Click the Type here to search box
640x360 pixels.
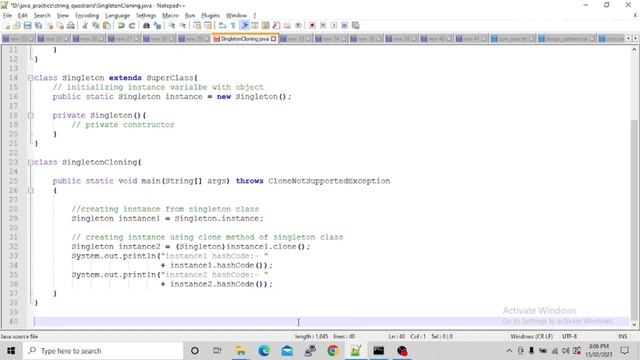pyautogui.click(x=103, y=351)
